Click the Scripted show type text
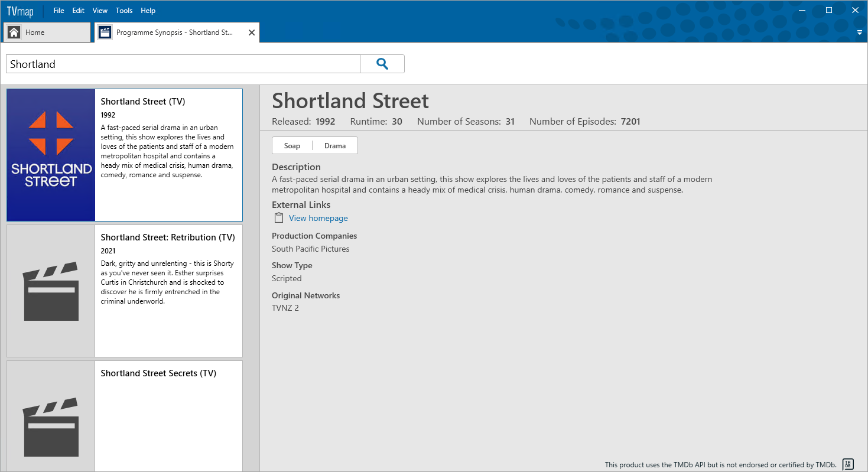 point(287,278)
